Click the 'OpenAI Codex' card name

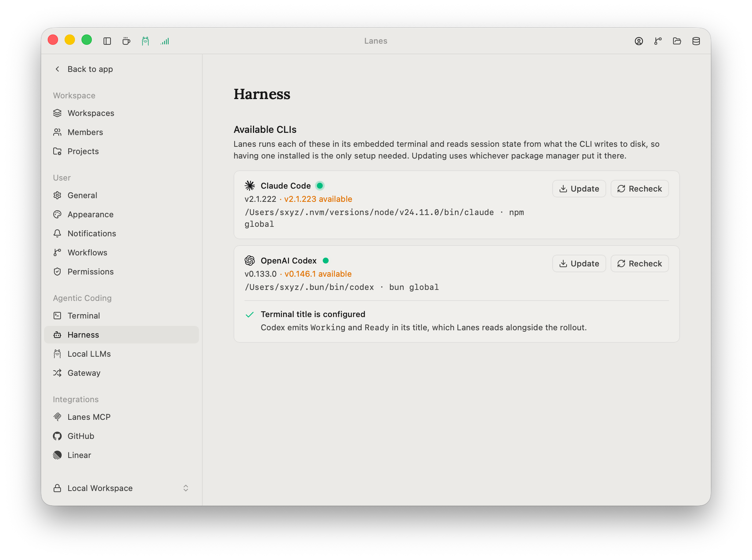tap(289, 261)
